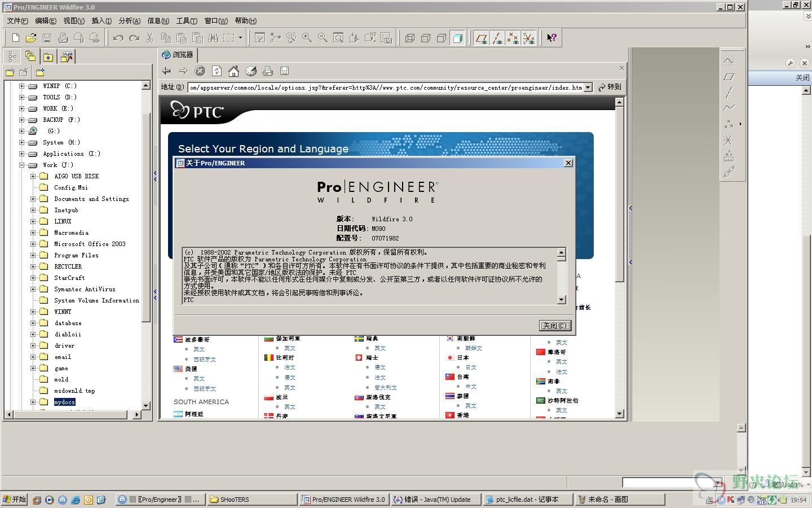The height and width of the screenshot is (508, 812).
Task: Toggle datum points display
Action: point(513,38)
